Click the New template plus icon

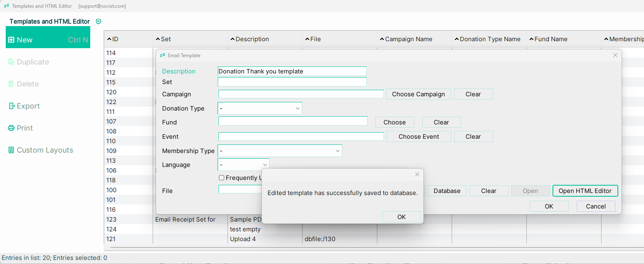(x=11, y=40)
